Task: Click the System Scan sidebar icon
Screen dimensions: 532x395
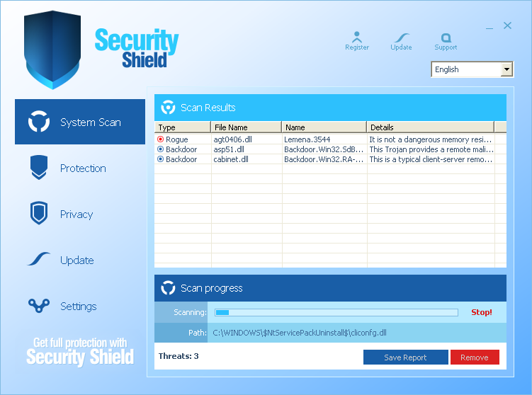Action: click(x=38, y=122)
